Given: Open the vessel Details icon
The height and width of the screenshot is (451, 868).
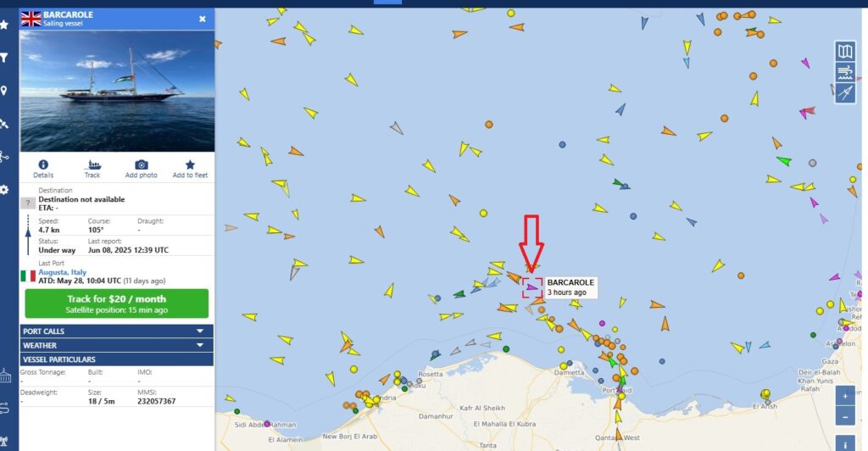Looking at the screenshot, I should click(x=43, y=165).
